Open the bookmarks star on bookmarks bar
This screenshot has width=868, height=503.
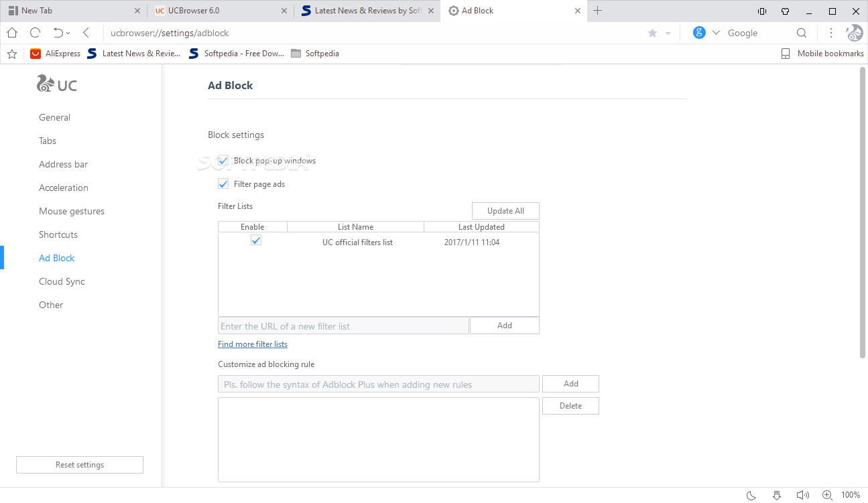tap(12, 54)
